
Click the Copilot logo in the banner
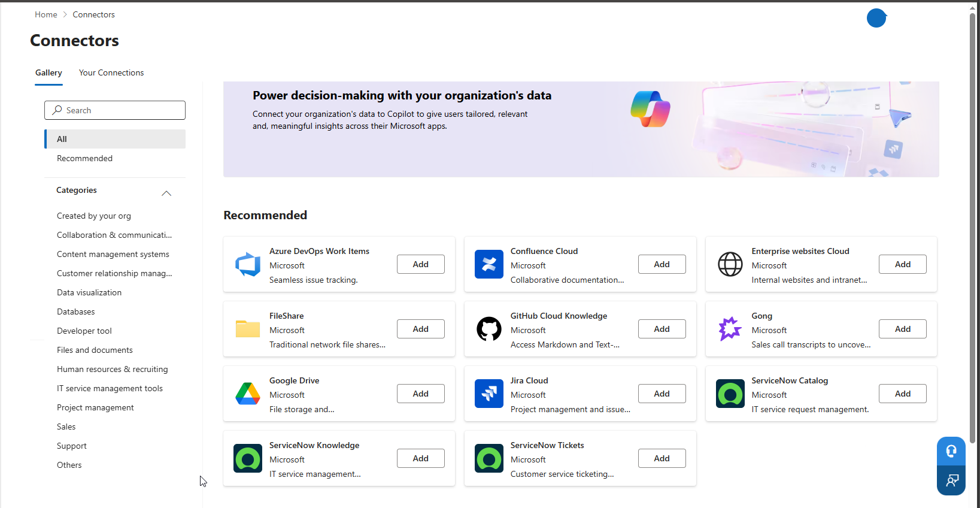[x=651, y=109]
